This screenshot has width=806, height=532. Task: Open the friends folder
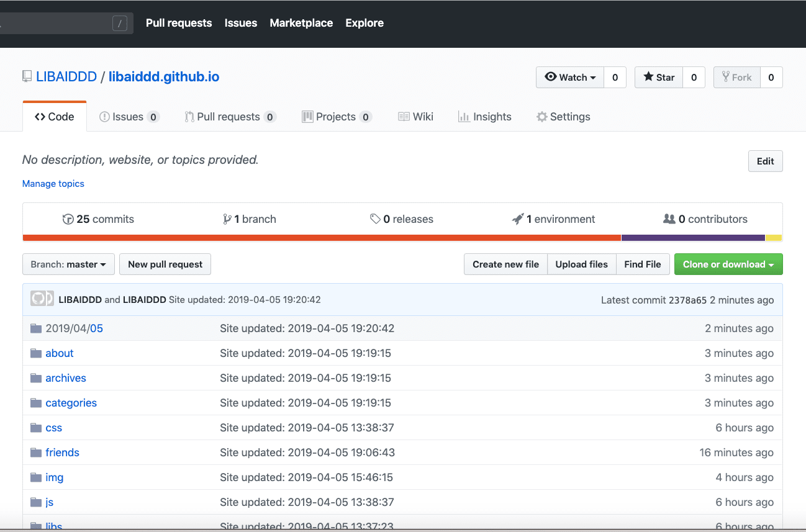pos(63,453)
